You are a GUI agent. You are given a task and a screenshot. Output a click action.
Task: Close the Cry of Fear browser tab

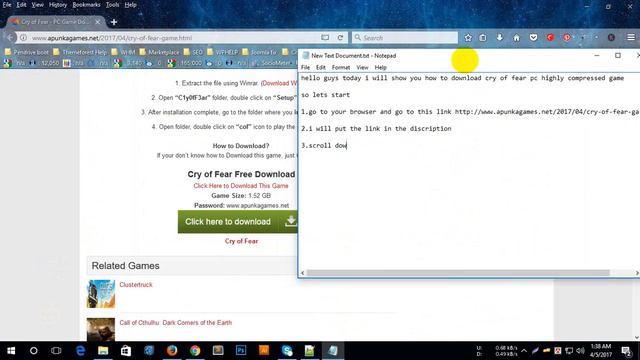[98, 22]
